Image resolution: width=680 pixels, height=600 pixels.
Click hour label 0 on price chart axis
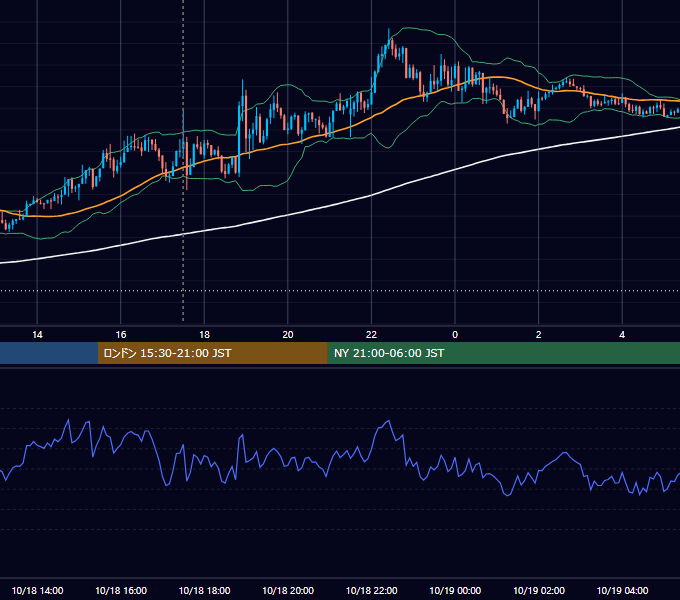coord(455,335)
